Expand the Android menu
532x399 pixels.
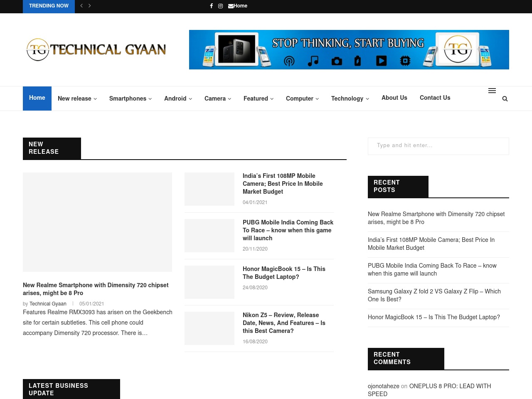pyautogui.click(x=178, y=99)
